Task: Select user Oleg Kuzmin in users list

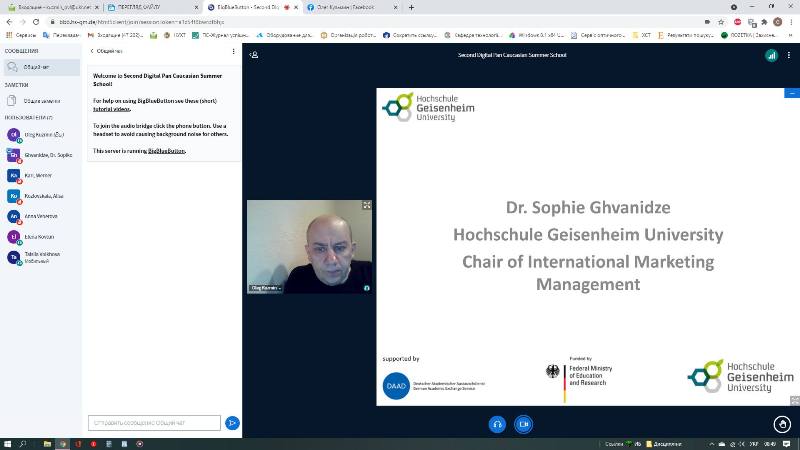Action: (42, 135)
